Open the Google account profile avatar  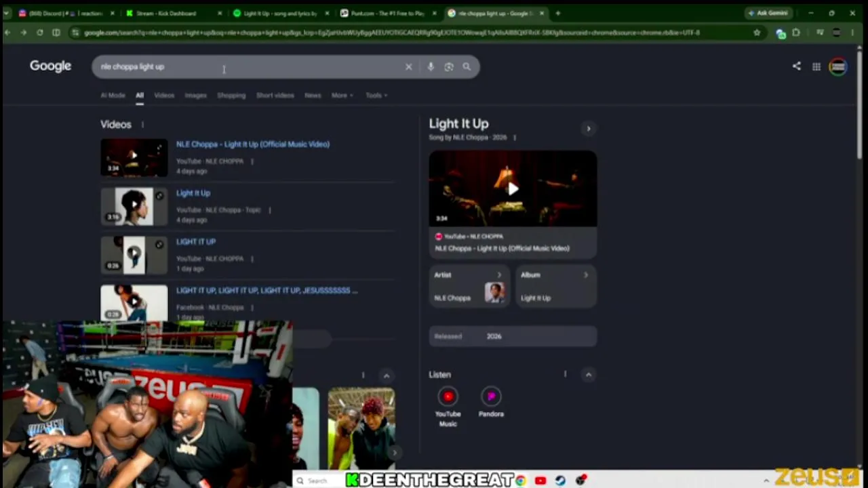click(838, 66)
